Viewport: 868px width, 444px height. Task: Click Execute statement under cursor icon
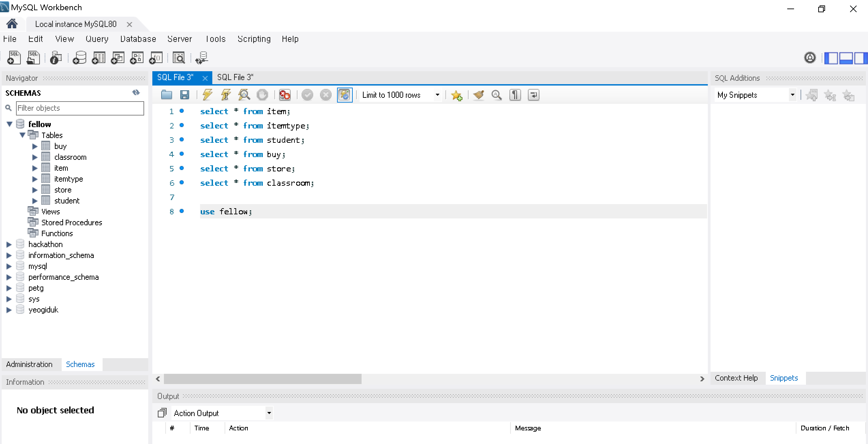[226, 95]
